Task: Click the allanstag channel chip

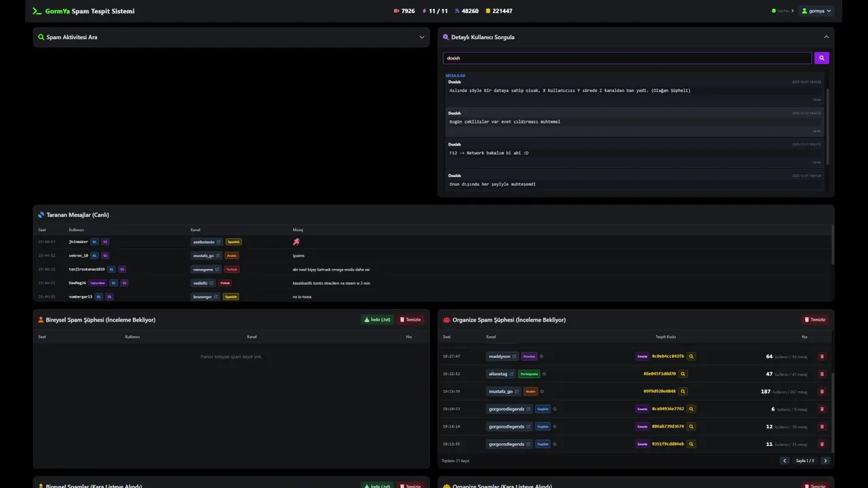Action: 501,374
